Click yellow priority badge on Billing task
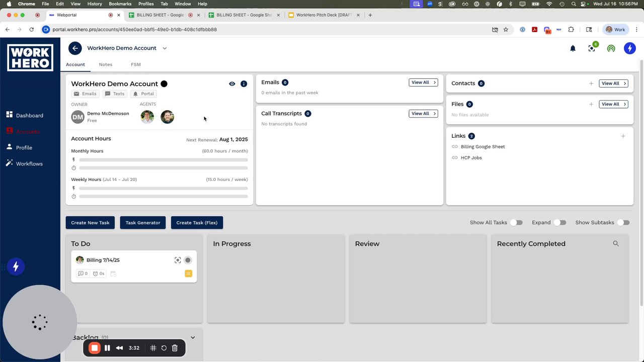The width and height of the screenshot is (644, 362). pyautogui.click(x=189, y=274)
